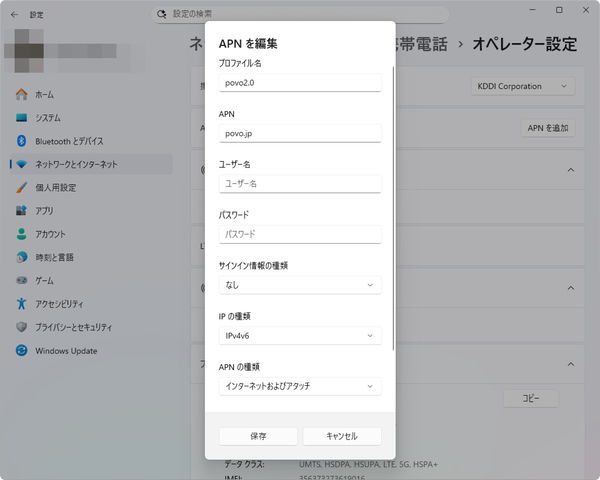The image size is (600, 480).
Task: Open the サインイン情報の種類 dropdown
Action: click(x=299, y=285)
